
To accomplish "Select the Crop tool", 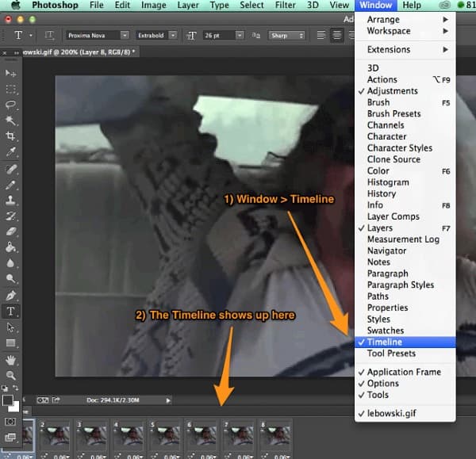I will coord(10,136).
